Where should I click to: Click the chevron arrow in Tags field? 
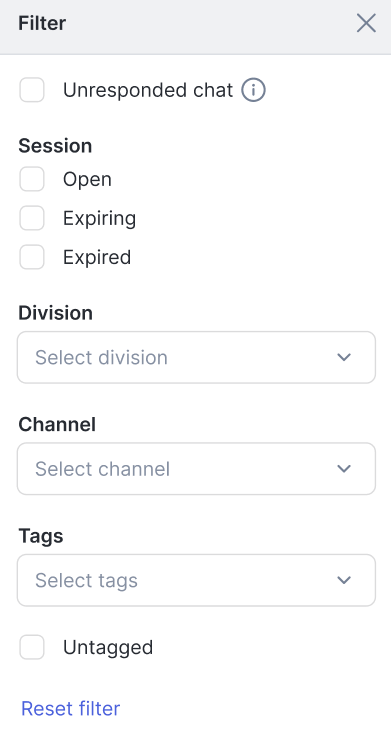click(344, 580)
